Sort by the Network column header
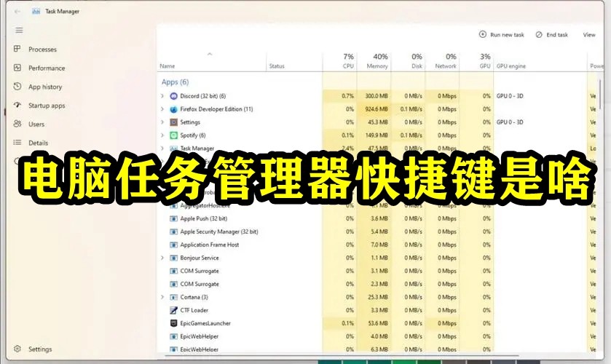Viewport: 611px width, 364px height. coord(442,61)
